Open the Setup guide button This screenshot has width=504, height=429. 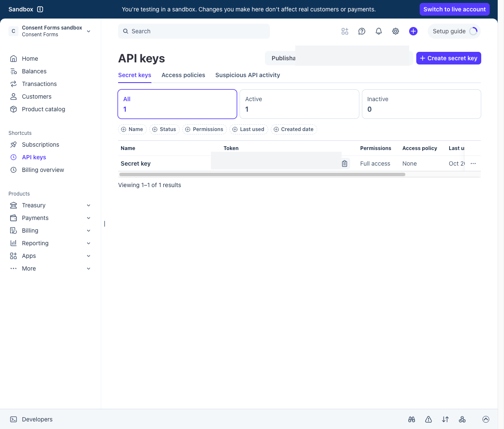tap(454, 31)
